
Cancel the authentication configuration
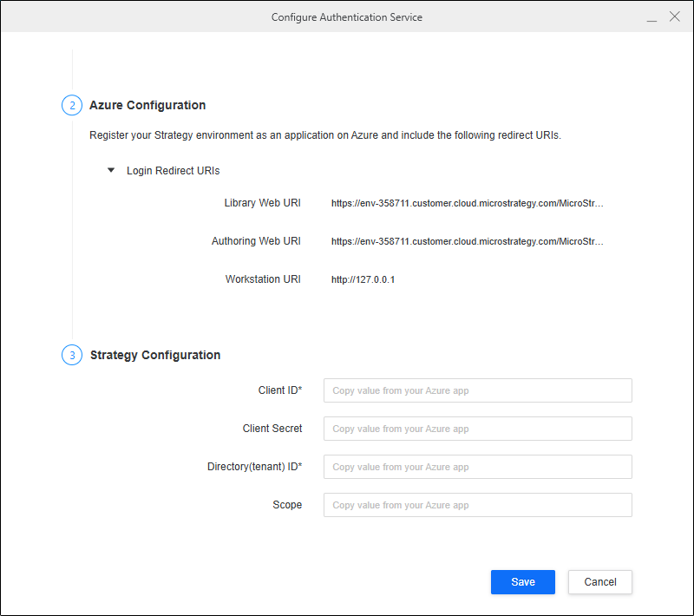point(600,582)
